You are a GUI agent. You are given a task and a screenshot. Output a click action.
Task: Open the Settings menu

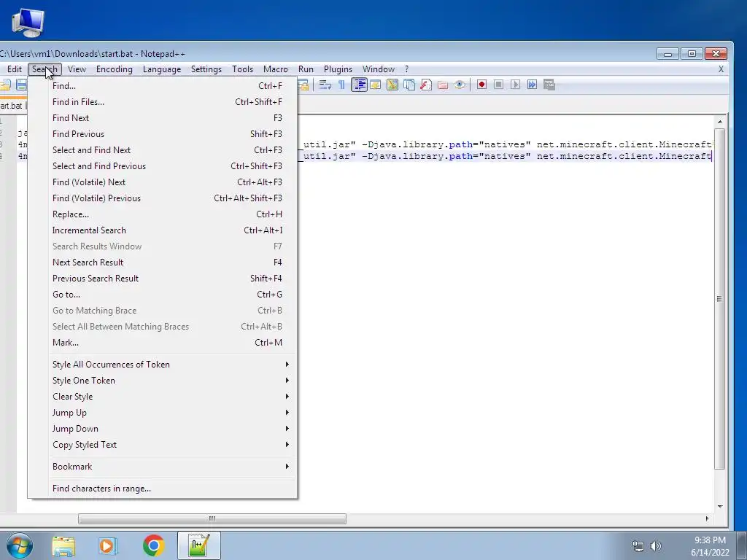pyautogui.click(x=206, y=69)
